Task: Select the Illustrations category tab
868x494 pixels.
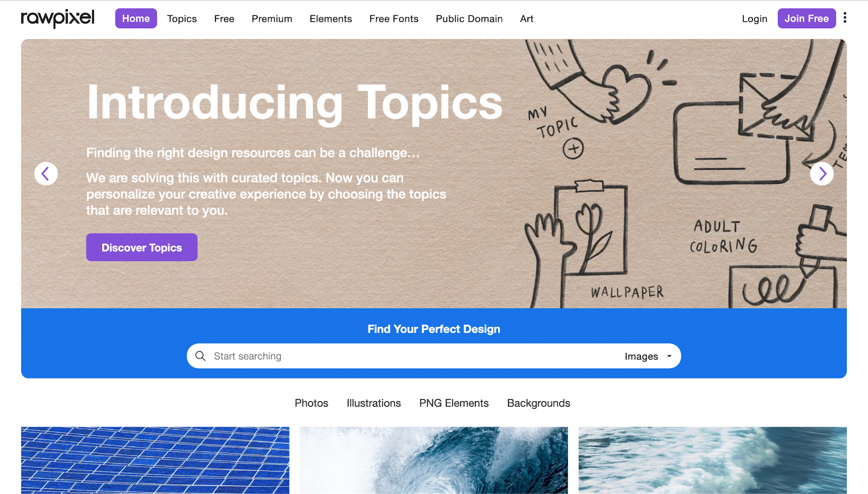Action: [x=374, y=403]
